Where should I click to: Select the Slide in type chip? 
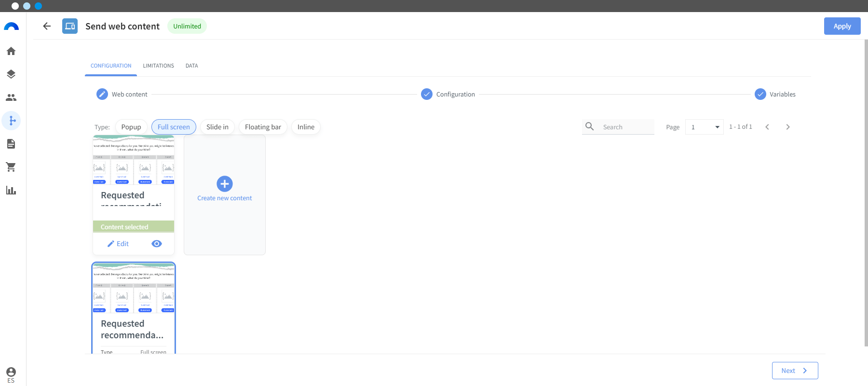pyautogui.click(x=217, y=127)
